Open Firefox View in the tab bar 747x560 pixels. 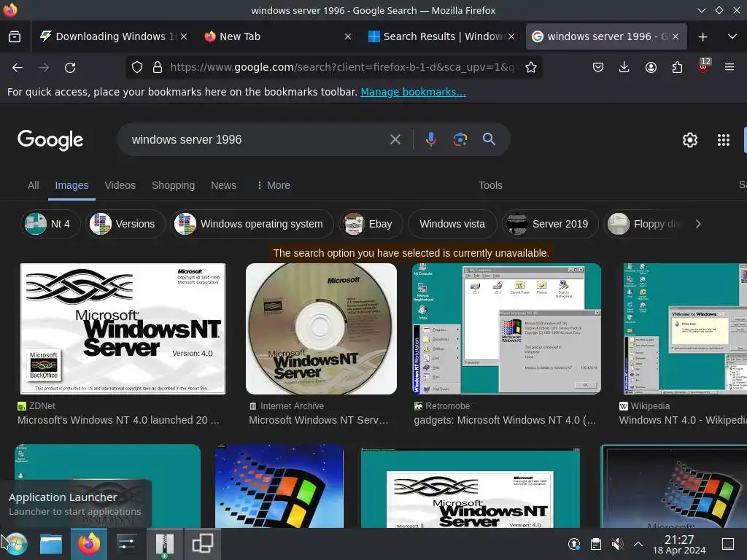[15, 36]
